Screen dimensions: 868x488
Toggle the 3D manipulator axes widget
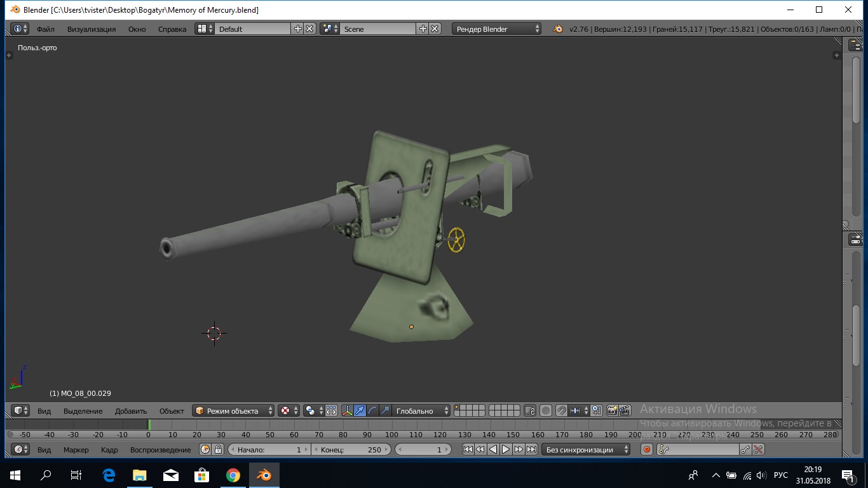347,410
